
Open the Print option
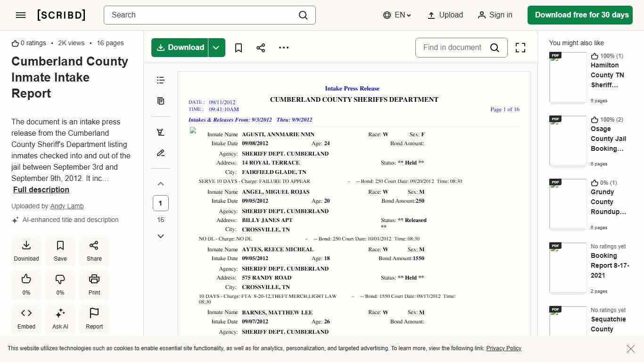pos(94,285)
